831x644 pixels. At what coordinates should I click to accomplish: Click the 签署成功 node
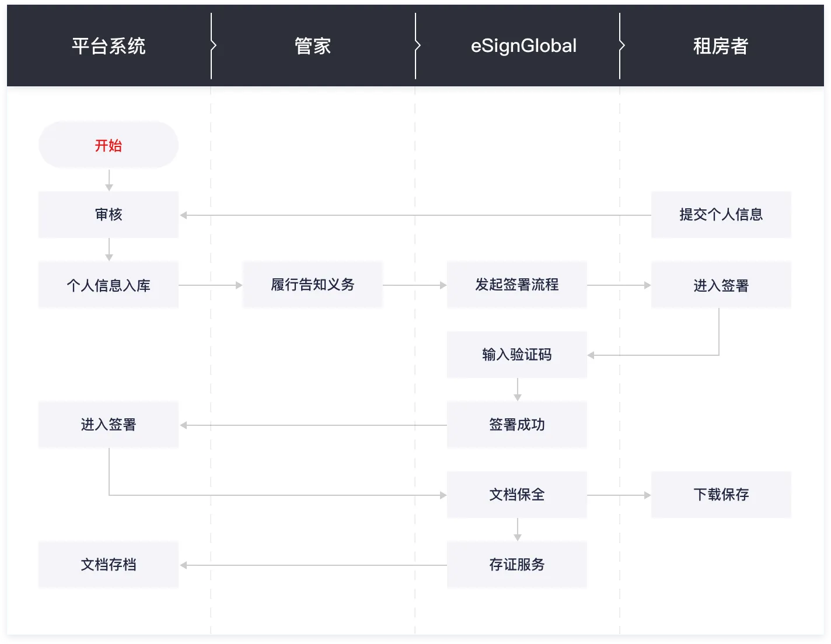point(517,425)
